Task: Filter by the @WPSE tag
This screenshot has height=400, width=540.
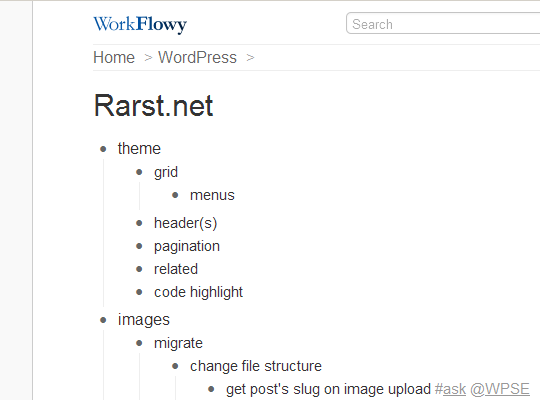Action: [500, 389]
